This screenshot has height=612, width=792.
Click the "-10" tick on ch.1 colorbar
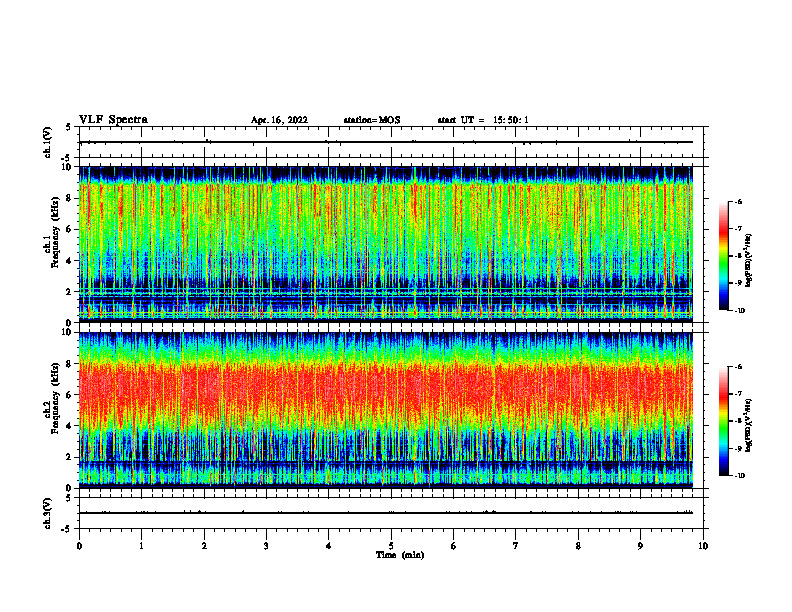(x=739, y=311)
